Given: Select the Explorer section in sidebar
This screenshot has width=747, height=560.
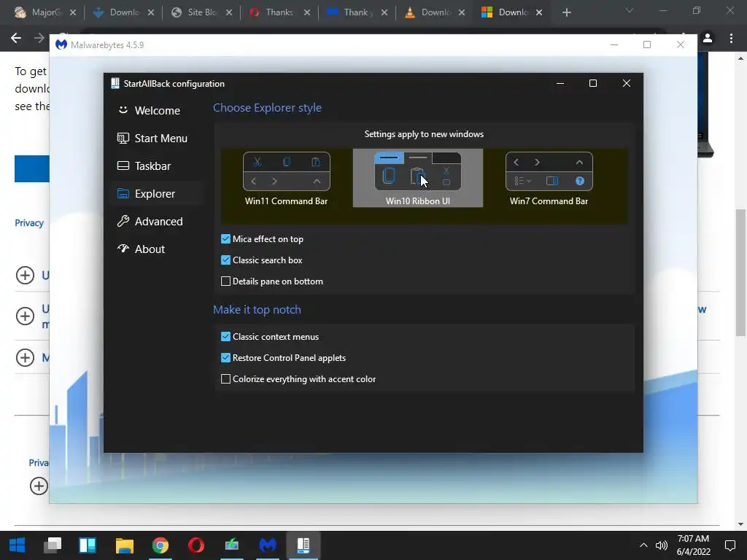Looking at the screenshot, I should [158, 193].
